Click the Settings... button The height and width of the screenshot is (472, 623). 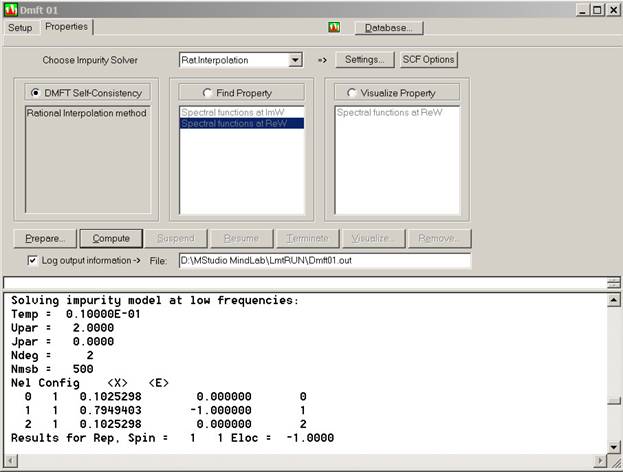(x=364, y=60)
